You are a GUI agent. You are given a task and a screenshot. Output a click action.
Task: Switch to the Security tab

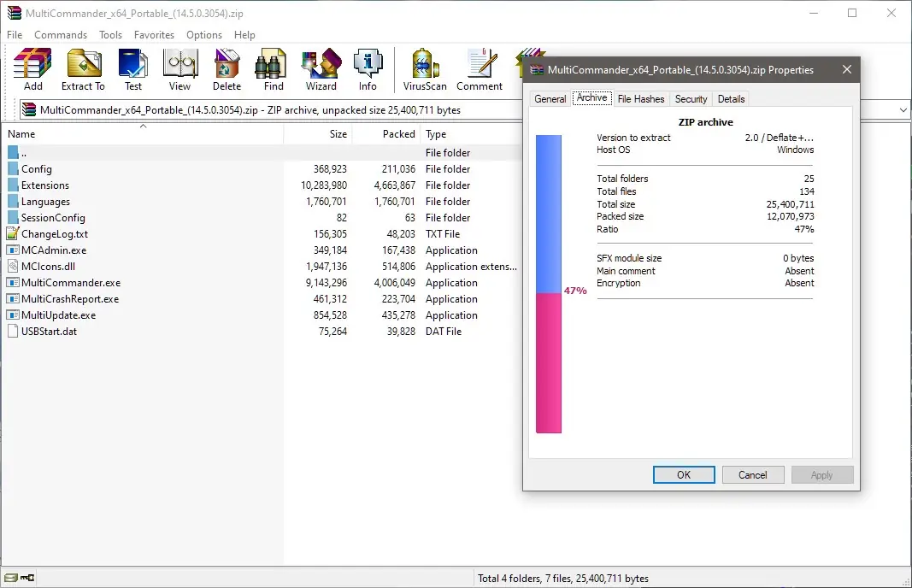point(691,99)
